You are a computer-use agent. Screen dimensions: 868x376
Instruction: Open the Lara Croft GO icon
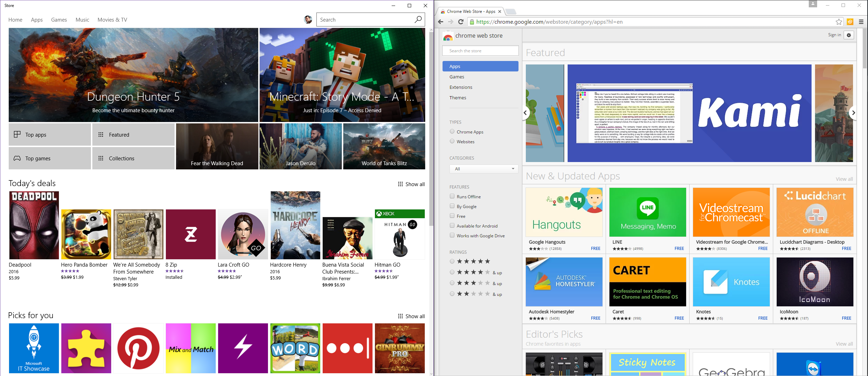click(x=243, y=234)
